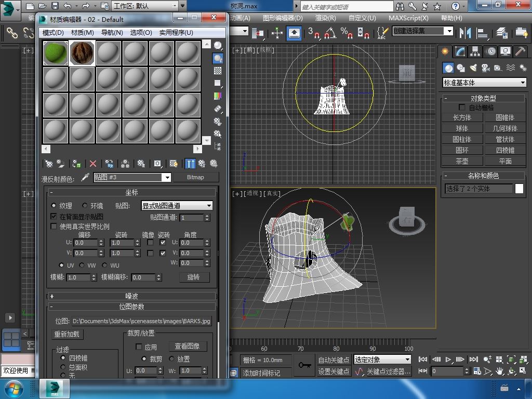Toggle the checkered background icon
The width and height of the screenshot is (532, 399).
coord(218,71)
